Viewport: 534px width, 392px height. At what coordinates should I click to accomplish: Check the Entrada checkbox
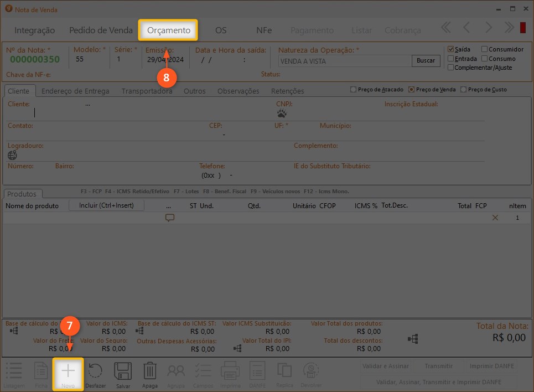[x=451, y=59]
